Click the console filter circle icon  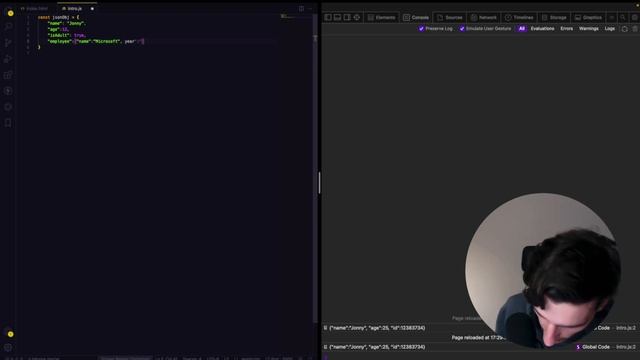pyautogui.click(x=624, y=29)
